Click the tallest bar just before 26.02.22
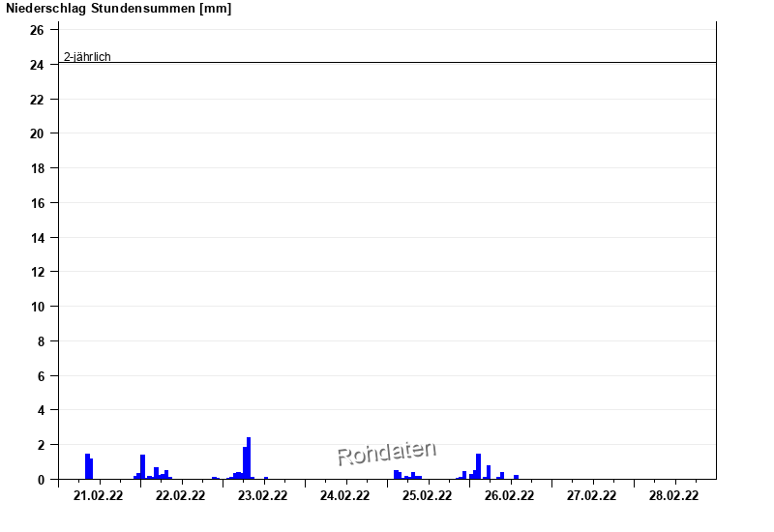The image size is (774, 532). point(478,466)
